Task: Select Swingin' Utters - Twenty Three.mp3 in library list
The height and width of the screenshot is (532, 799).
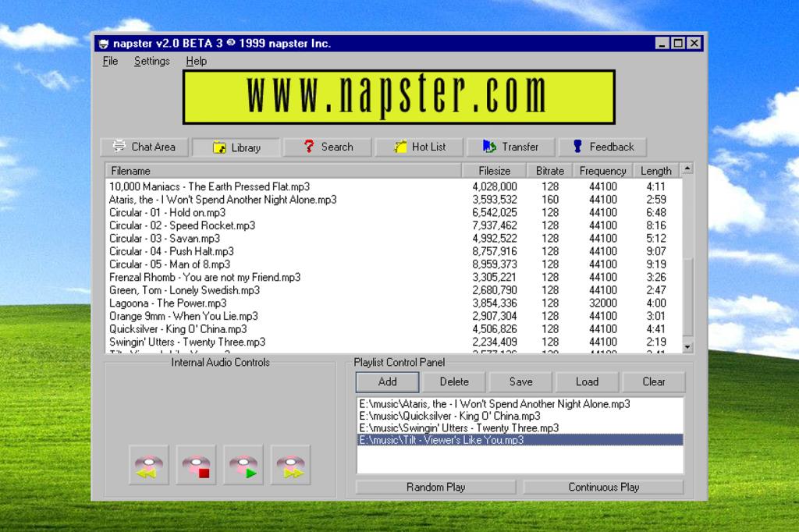Action: pyautogui.click(x=393, y=342)
